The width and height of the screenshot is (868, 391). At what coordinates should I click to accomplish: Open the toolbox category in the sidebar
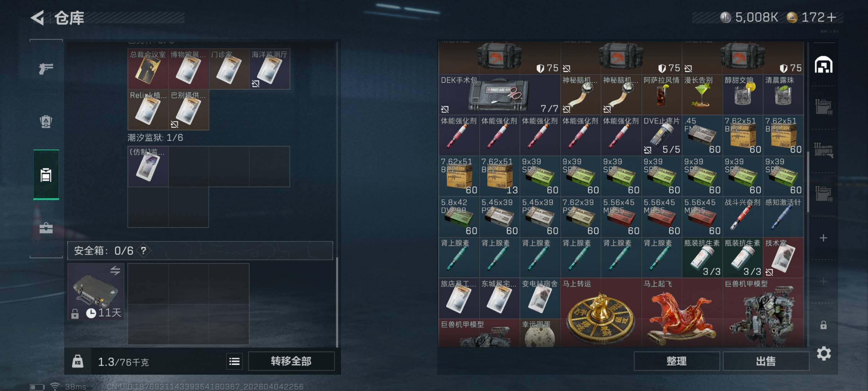point(46,228)
